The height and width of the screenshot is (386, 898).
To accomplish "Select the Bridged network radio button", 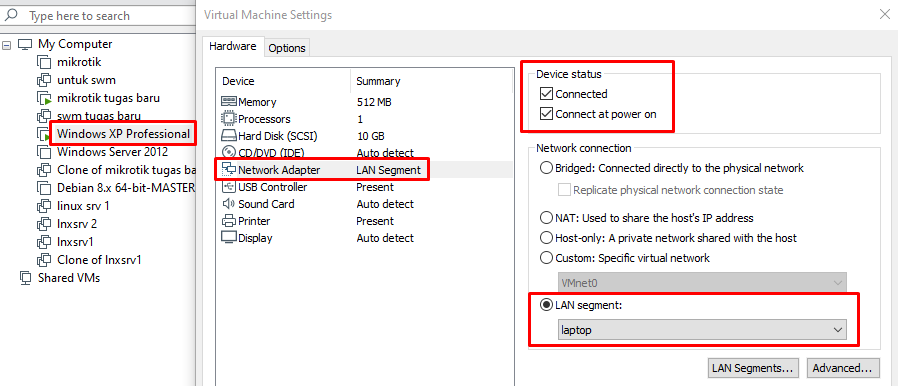I will click(x=546, y=168).
